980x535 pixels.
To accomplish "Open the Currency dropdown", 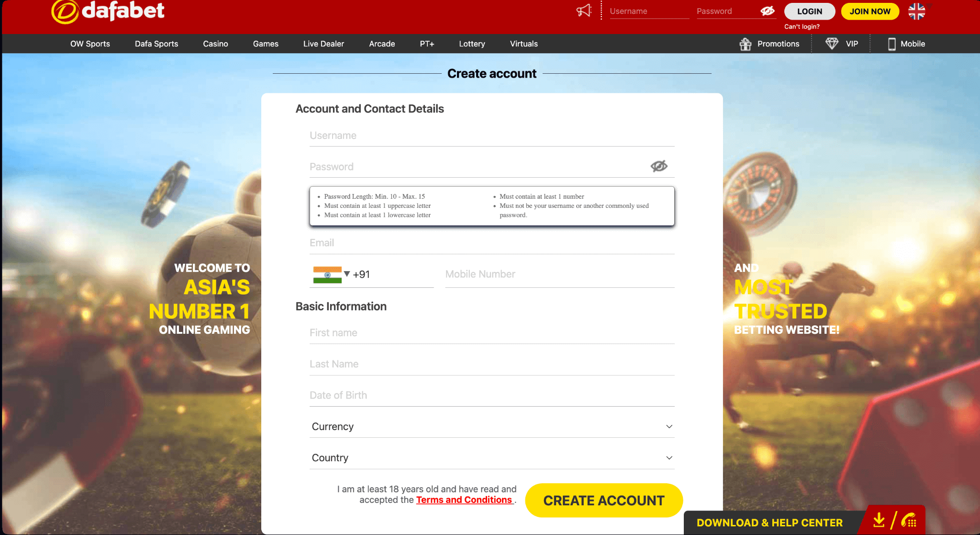I will [492, 426].
